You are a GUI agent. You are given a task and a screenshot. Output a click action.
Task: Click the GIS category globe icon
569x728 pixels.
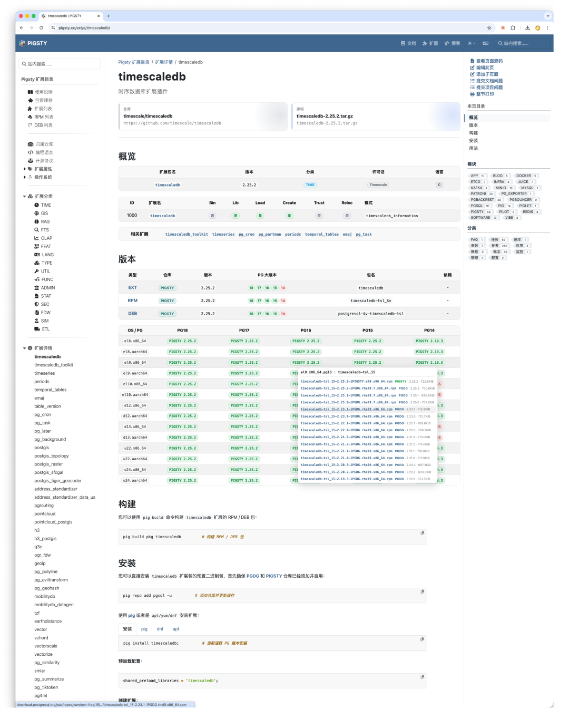point(37,213)
